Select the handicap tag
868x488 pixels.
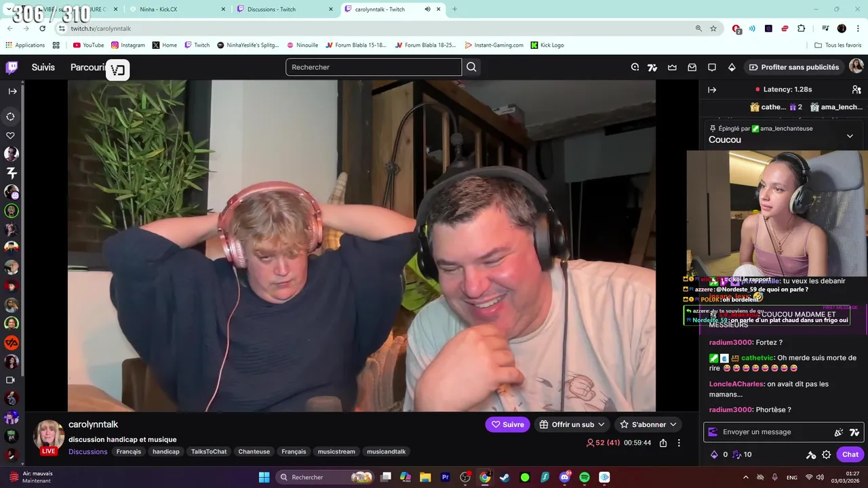coord(166,451)
